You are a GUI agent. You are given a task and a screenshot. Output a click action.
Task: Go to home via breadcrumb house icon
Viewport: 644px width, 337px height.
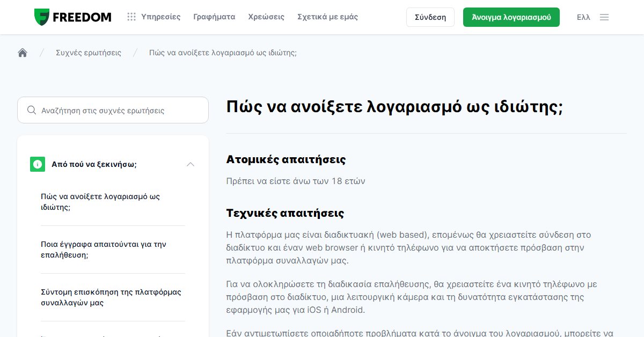pos(23,53)
